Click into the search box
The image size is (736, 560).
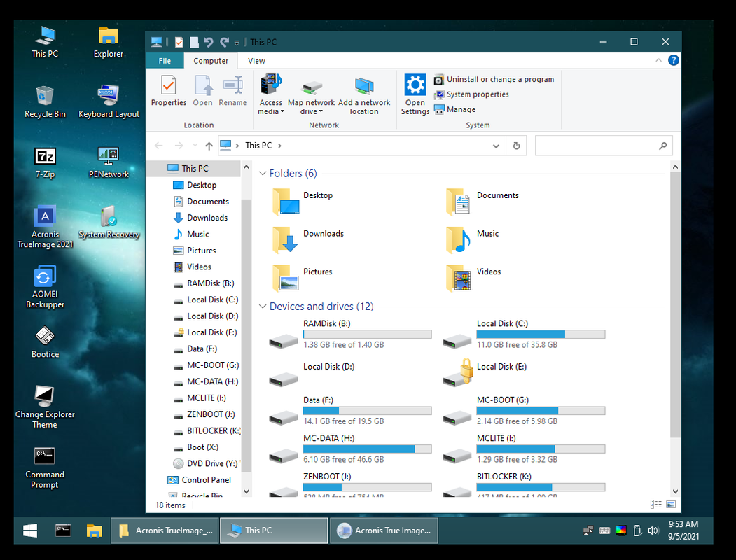coord(604,146)
